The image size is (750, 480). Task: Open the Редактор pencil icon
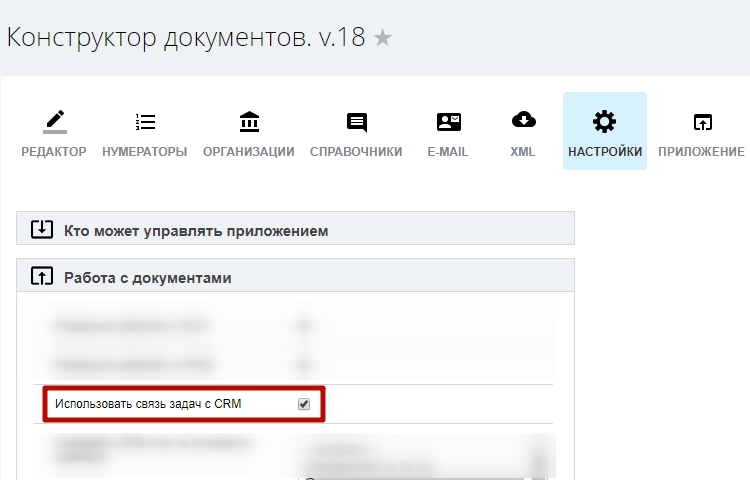[54, 122]
